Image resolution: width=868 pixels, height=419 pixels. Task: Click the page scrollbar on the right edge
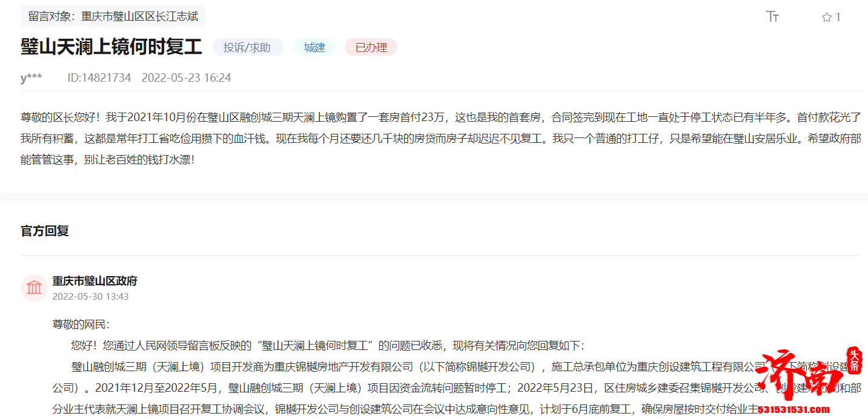865,121
